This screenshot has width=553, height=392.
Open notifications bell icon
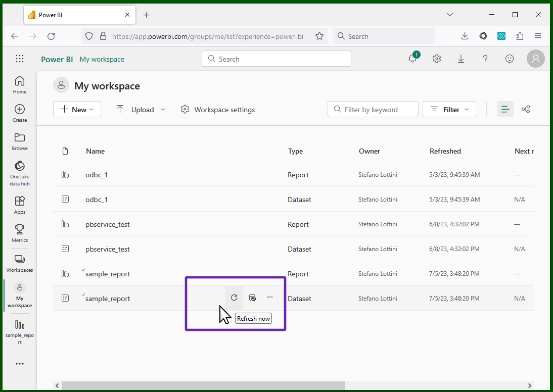click(x=412, y=59)
